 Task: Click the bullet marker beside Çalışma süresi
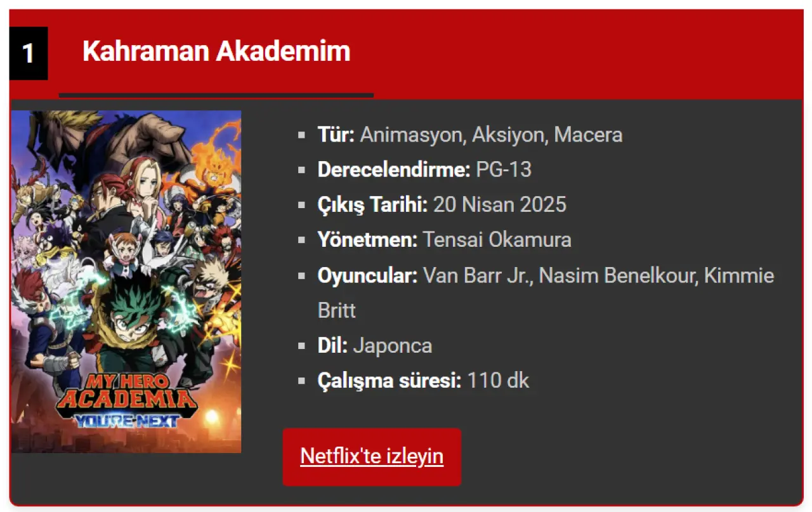302,381
